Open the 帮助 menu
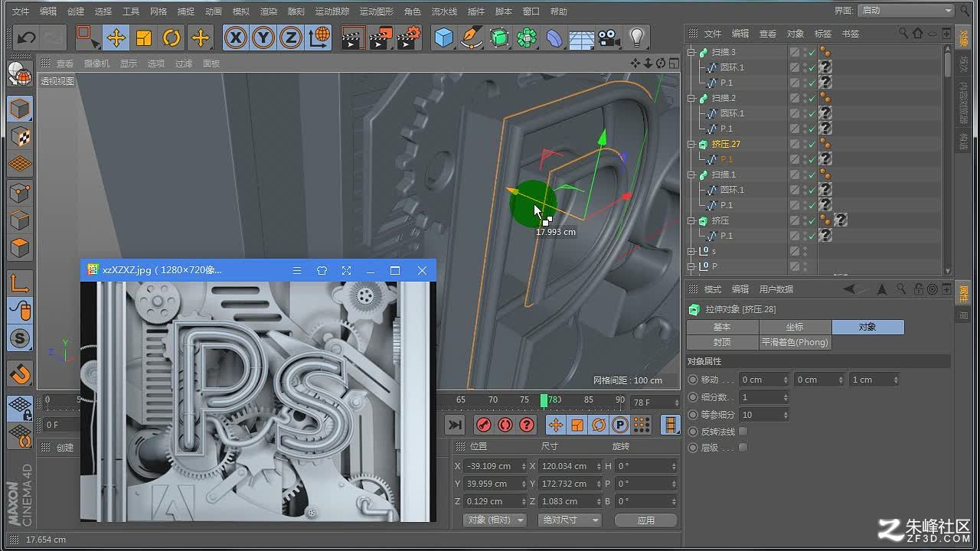This screenshot has height=551, width=980. pos(559,11)
